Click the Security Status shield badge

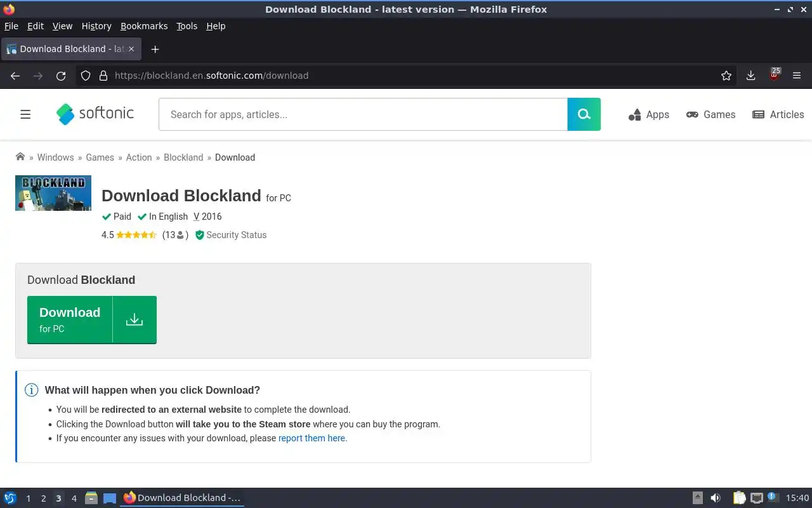(x=231, y=235)
